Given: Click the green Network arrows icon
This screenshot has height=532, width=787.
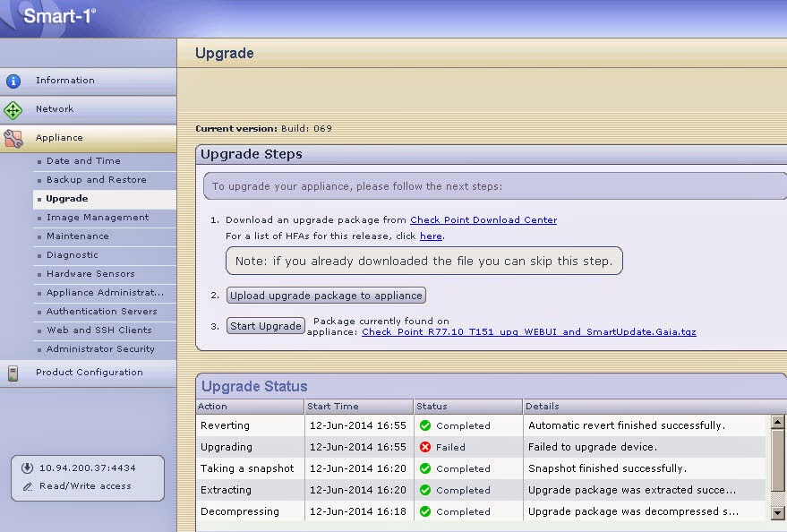Looking at the screenshot, I should click(13, 110).
